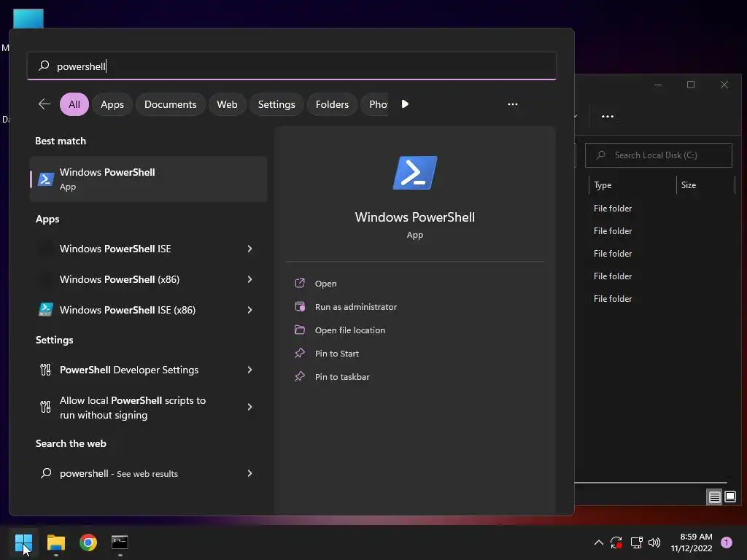Screen dimensions: 747x560
Task: Open the Explorer toolbar See more ellipsis
Action: (x=608, y=116)
